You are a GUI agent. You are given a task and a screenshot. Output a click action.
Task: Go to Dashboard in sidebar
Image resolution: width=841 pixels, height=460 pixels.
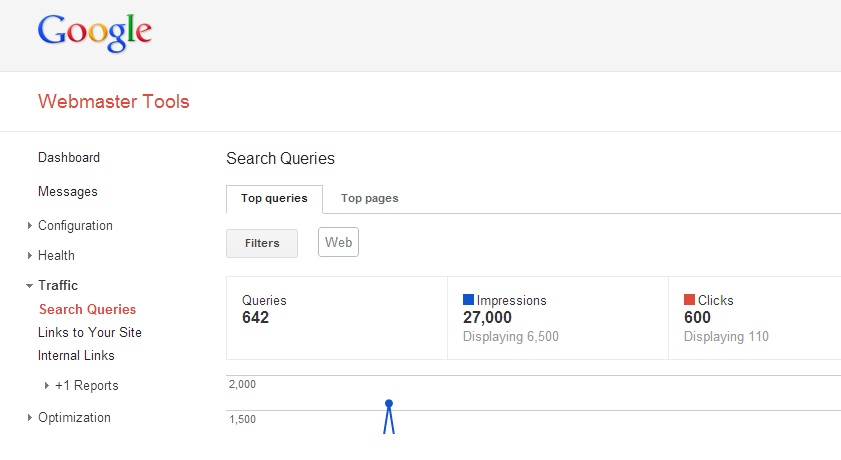(69, 158)
